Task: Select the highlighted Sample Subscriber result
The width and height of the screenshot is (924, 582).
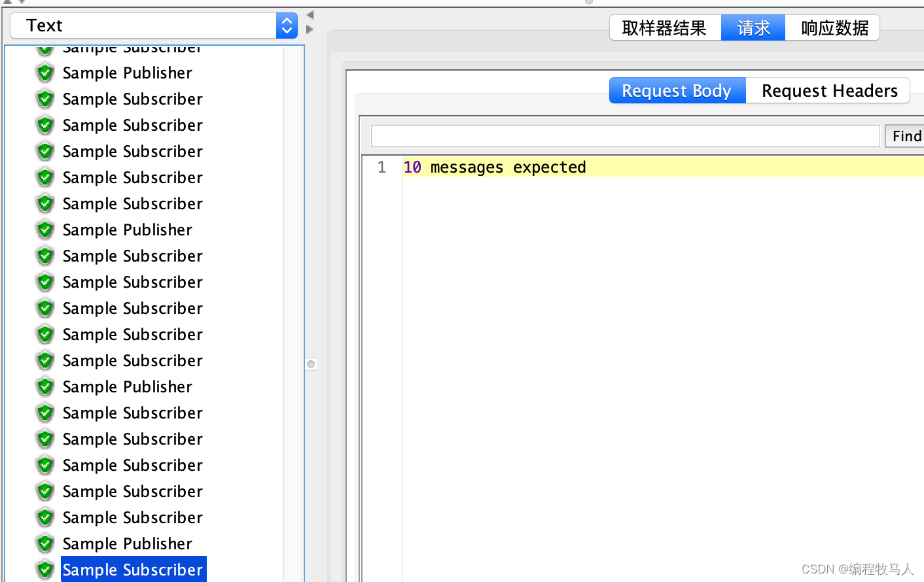Action: 133,570
